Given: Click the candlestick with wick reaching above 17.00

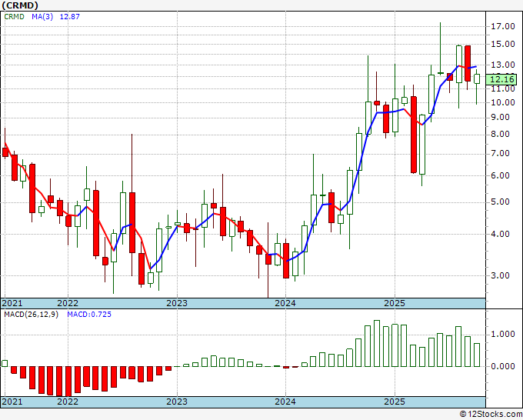Looking at the screenshot, I should (441, 49).
